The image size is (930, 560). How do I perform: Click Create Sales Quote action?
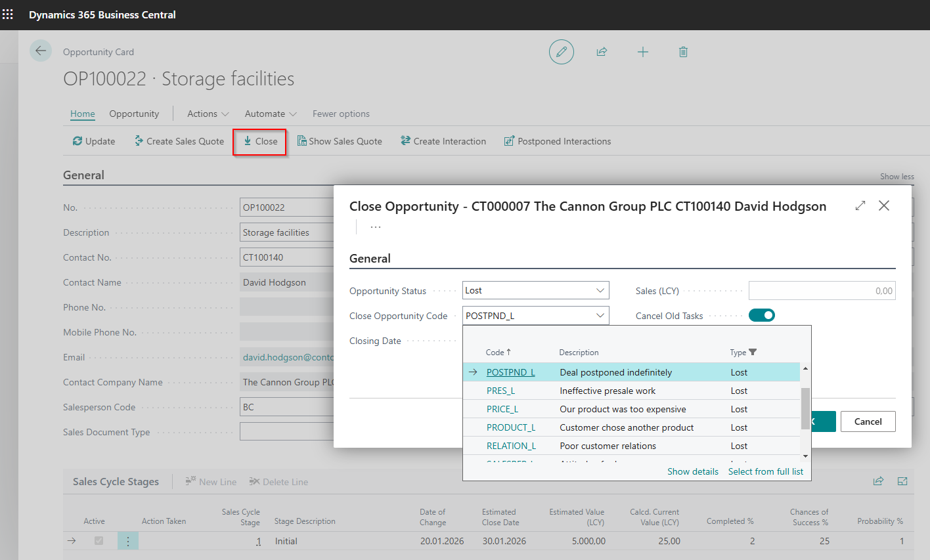click(179, 141)
